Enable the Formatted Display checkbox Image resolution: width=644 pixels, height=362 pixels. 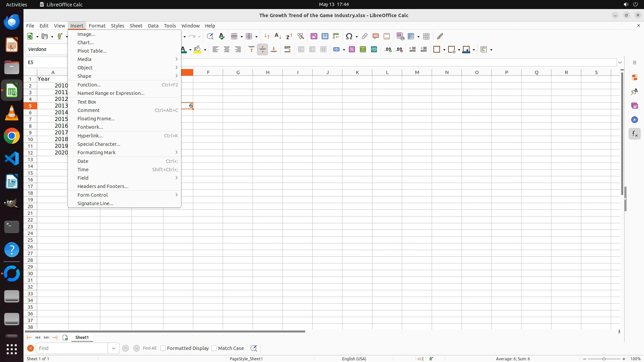tap(163, 348)
